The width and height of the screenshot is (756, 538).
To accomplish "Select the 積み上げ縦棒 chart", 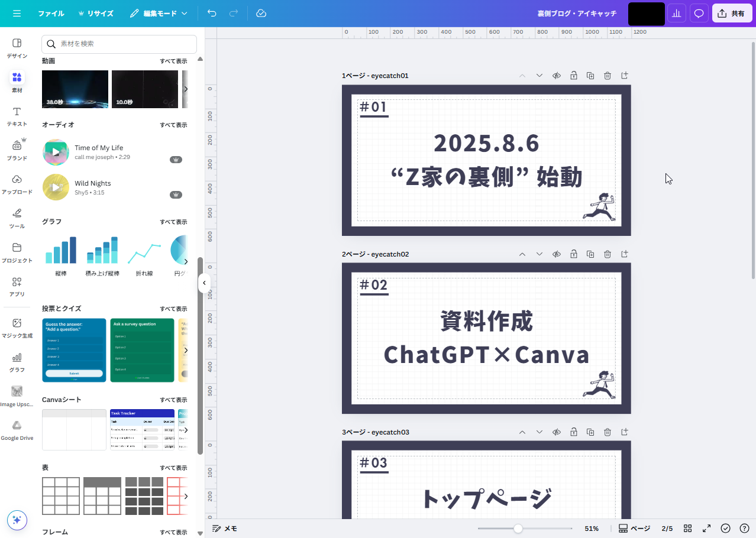I will click(x=102, y=256).
